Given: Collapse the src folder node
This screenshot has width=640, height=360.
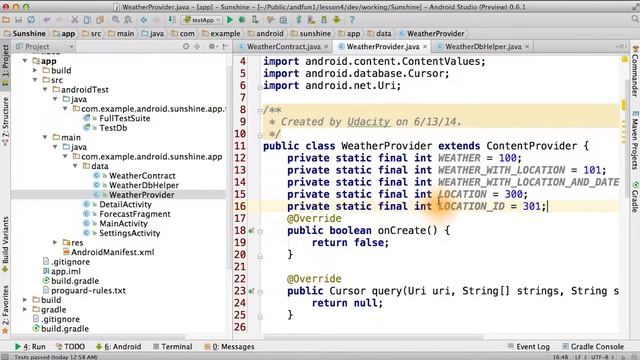Looking at the screenshot, I should [35, 80].
